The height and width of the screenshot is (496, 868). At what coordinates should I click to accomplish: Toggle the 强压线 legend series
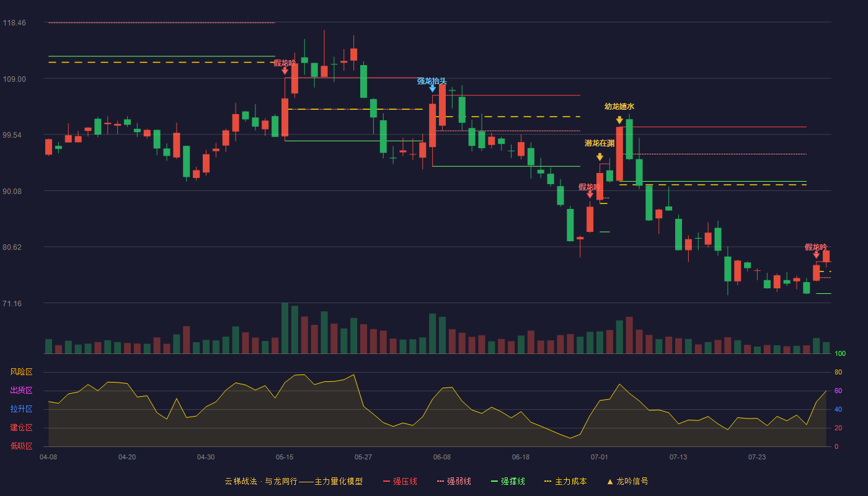pos(400,481)
